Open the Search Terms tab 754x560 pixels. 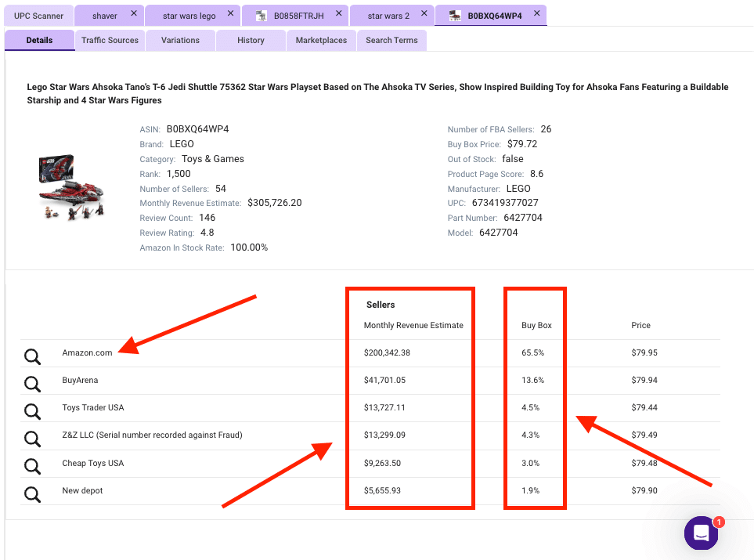(x=391, y=41)
